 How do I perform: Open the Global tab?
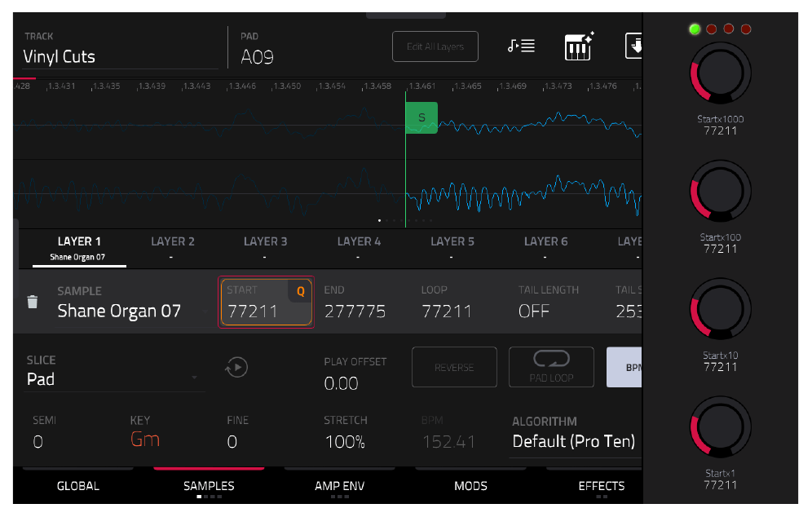coord(77,485)
